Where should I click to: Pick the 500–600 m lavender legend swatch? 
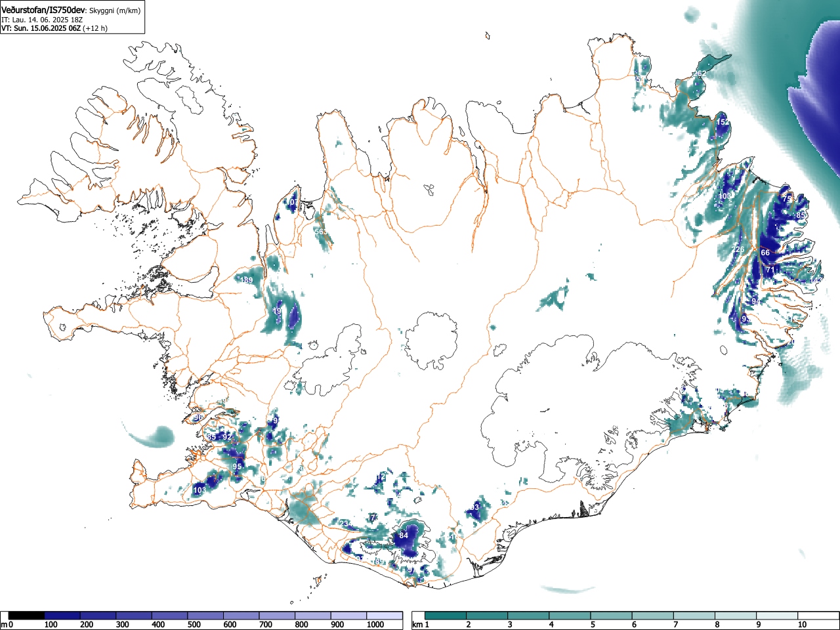(205, 616)
